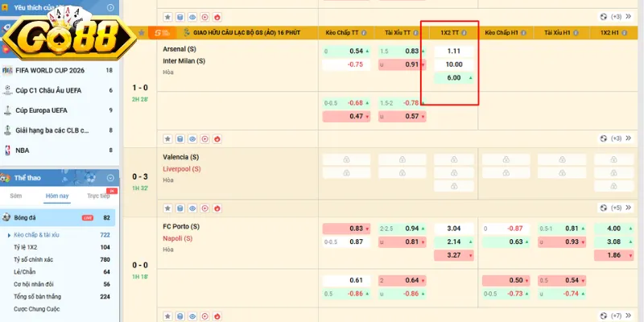
Task: Click star icon under Arsenal vs Inter Milan
Action: pos(167,138)
